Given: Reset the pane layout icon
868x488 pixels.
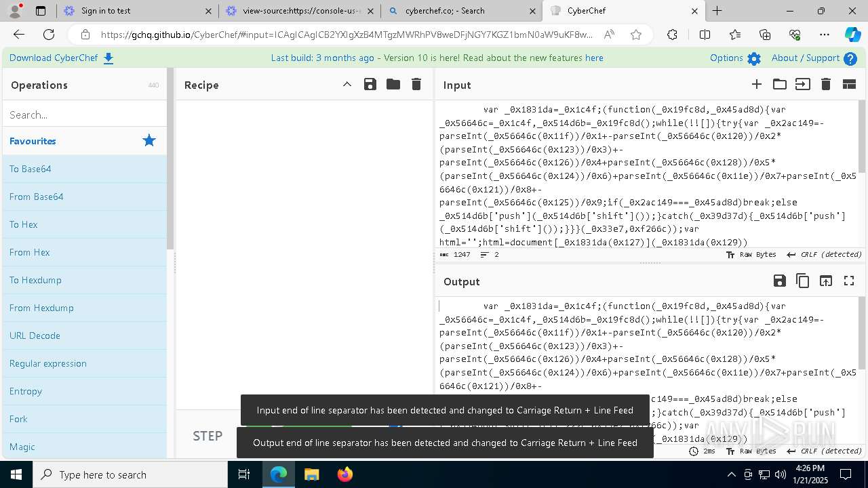Looking at the screenshot, I should [x=849, y=84].
